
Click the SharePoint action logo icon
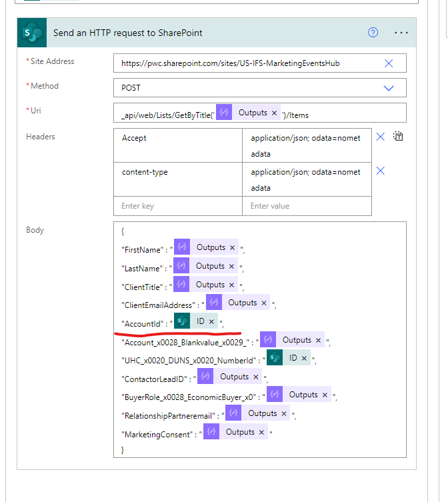(x=32, y=33)
